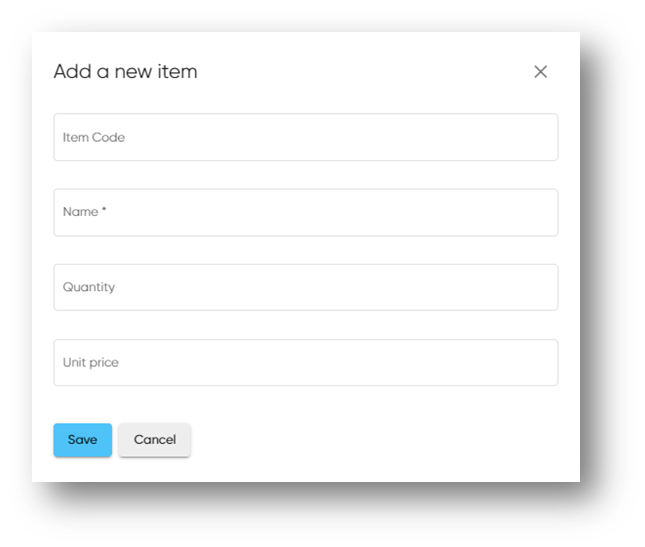
Task: Select the field above Unit price
Action: [x=306, y=287]
